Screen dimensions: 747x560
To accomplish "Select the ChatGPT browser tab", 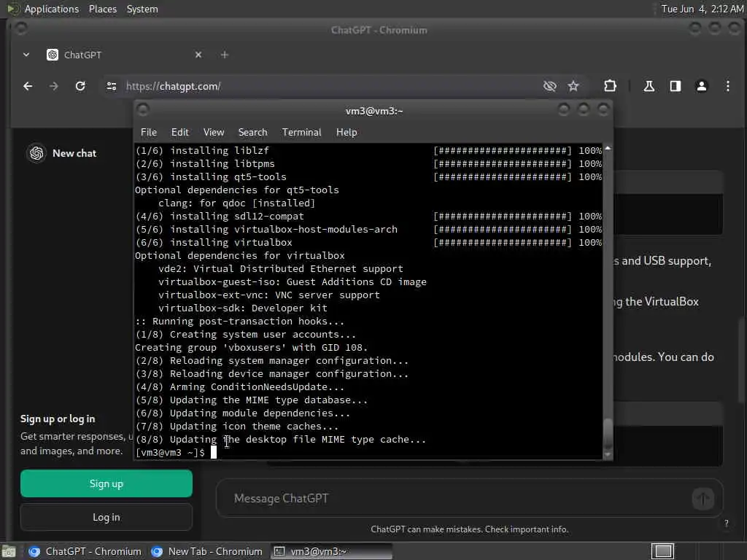I will pyautogui.click(x=124, y=55).
